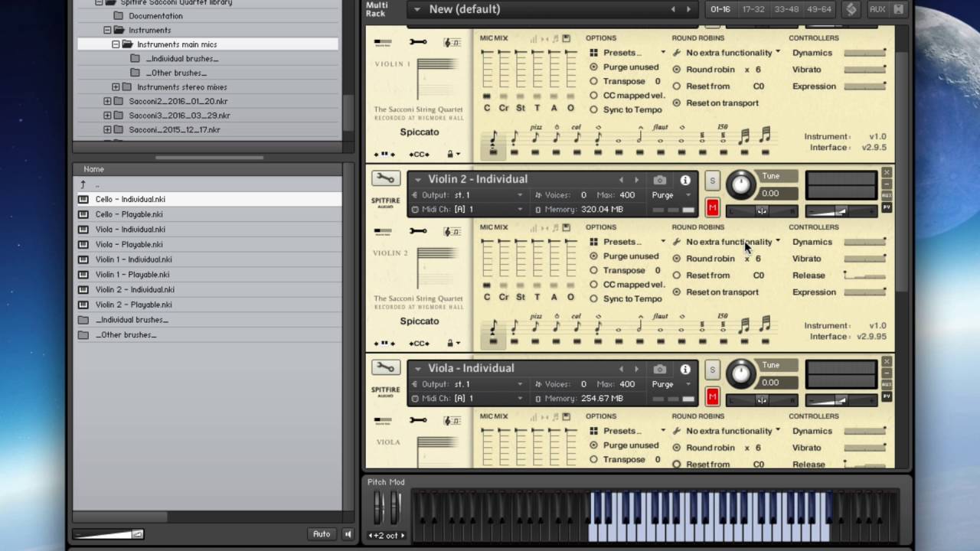Go up to the parent folder in the file list

point(83,184)
